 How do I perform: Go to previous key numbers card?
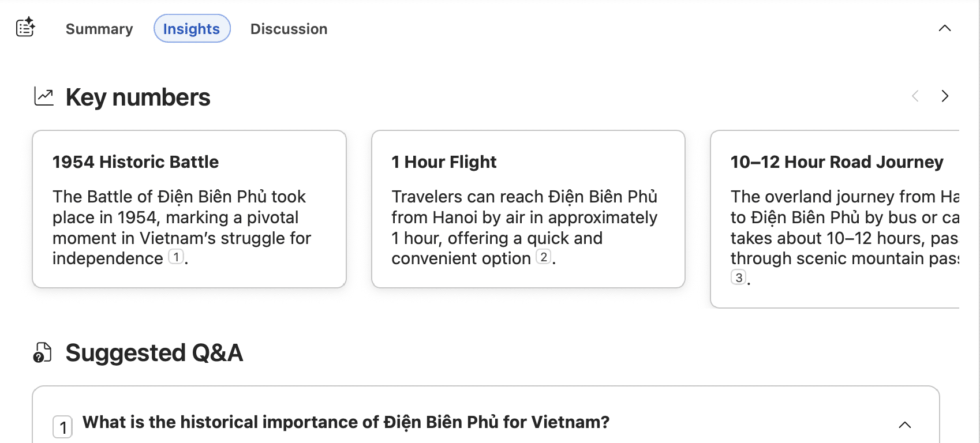coord(915,96)
